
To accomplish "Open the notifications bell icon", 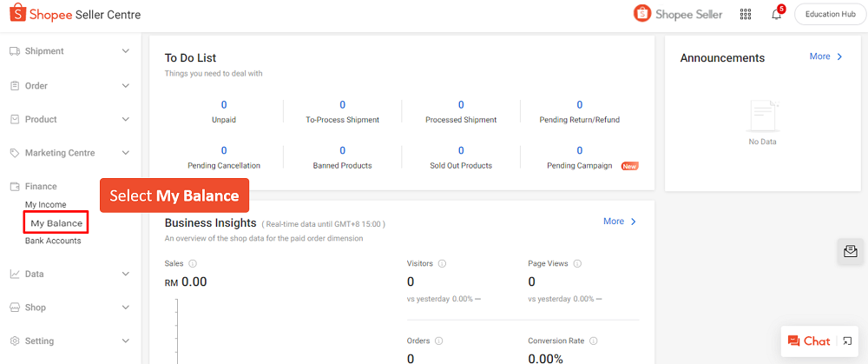I will [x=776, y=15].
